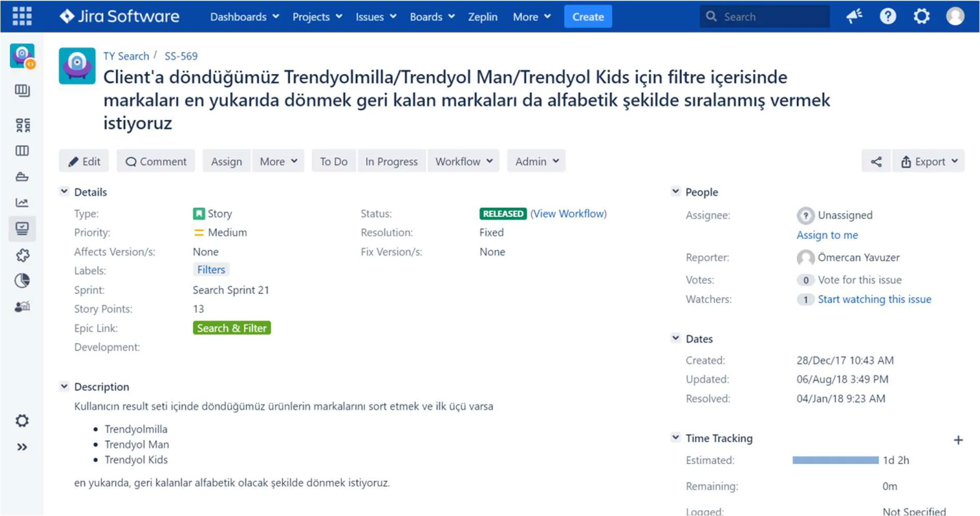980x516 pixels.
Task: Collapse the Time Tracking section
Action: (675, 438)
